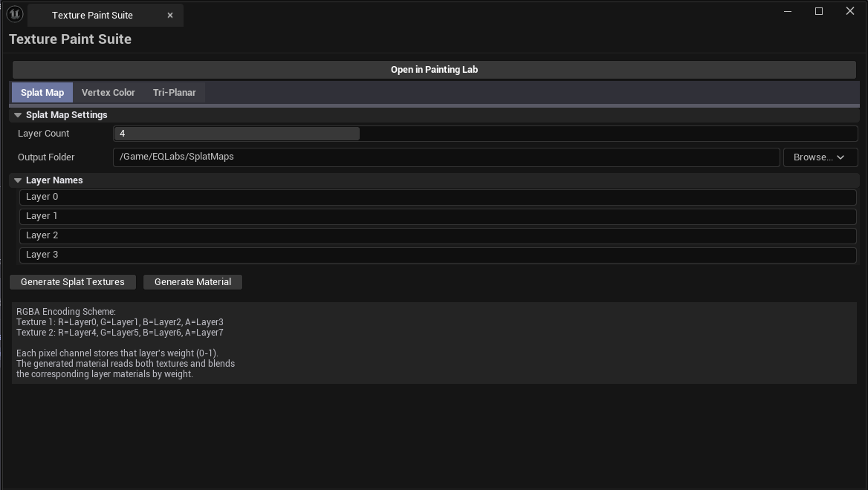Maximize the window

pyautogui.click(x=819, y=11)
